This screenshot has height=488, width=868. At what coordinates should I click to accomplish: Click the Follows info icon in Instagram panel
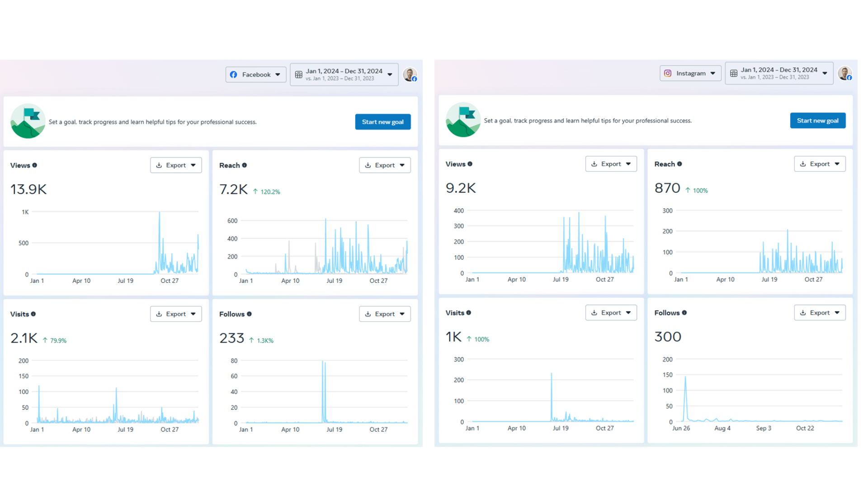pos(684,313)
